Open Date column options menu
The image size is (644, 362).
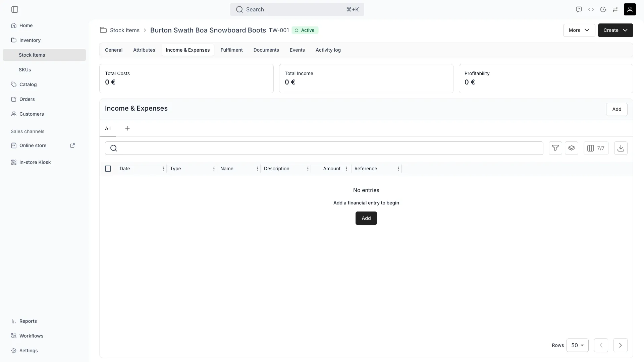coord(164,169)
